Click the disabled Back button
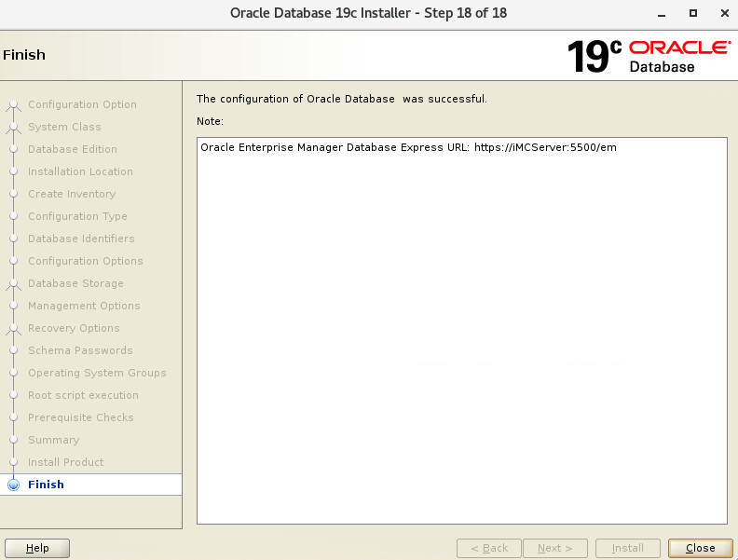 point(489,548)
